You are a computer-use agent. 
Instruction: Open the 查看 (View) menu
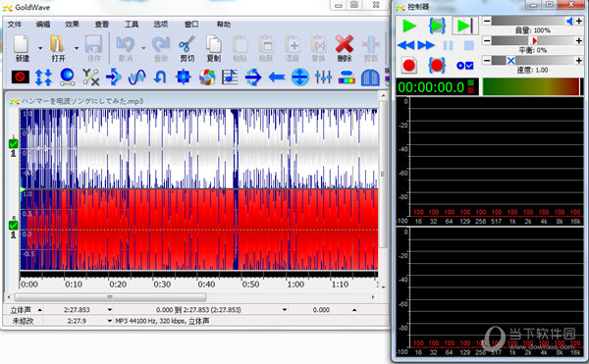pyautogui.click(x=101, y=25)
